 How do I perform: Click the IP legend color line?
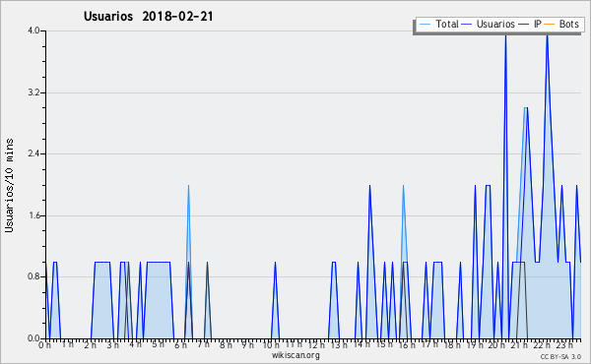[524, 25]
